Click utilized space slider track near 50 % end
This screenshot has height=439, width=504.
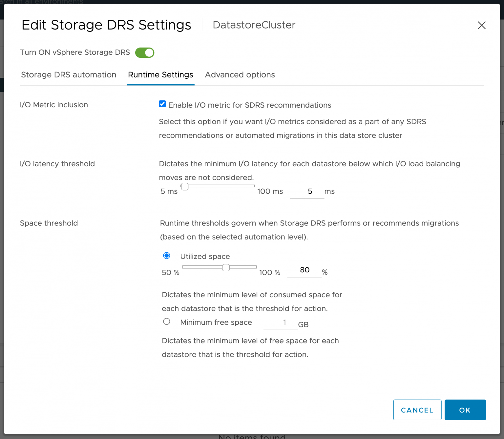click(x=188, y=267)
